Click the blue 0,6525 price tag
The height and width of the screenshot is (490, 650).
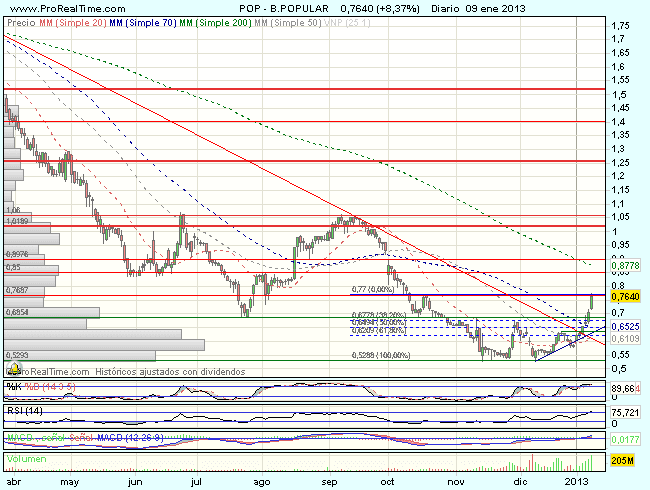626,327
